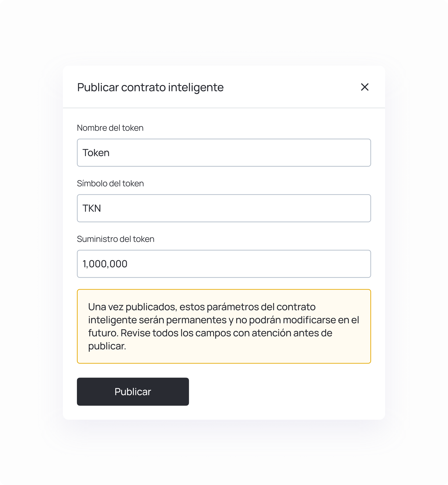Dismiss the dialog via the X icon
This screenshot has height=485, width=448.
pyautogui.click(x=365, y=87)
